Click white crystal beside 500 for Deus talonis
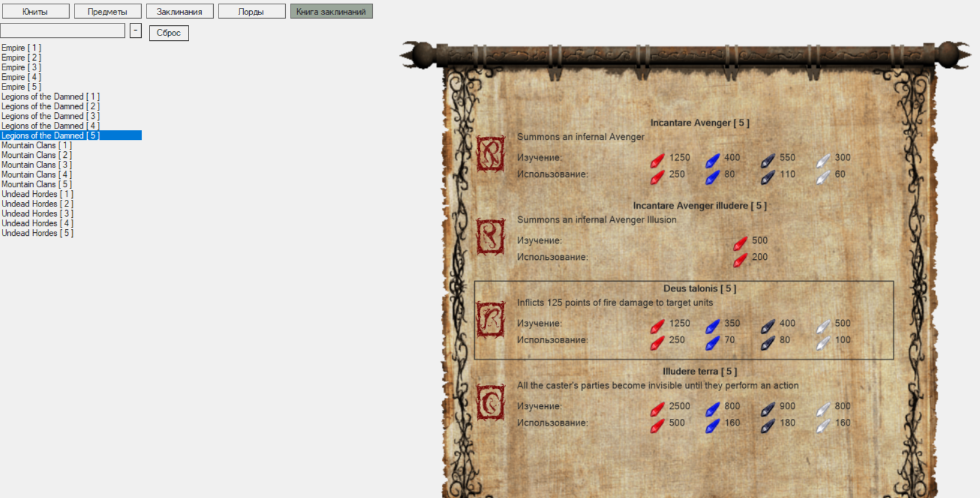The height and width of the screenshot is (498, 980). [x=823, y=326]
